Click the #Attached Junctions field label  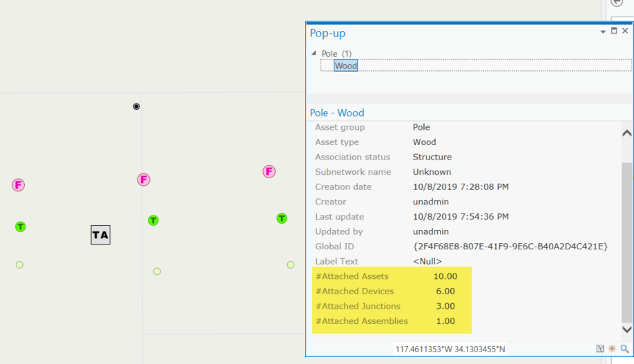358,306
